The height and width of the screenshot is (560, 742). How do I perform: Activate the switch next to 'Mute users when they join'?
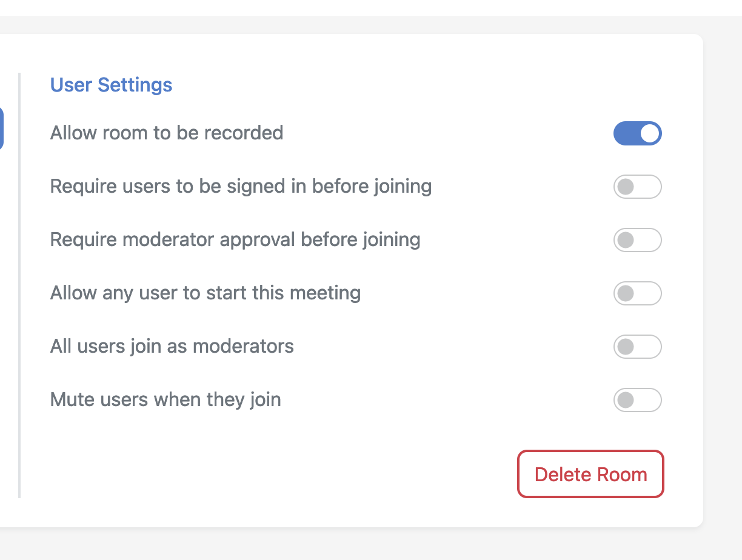(x=637, y=400)
